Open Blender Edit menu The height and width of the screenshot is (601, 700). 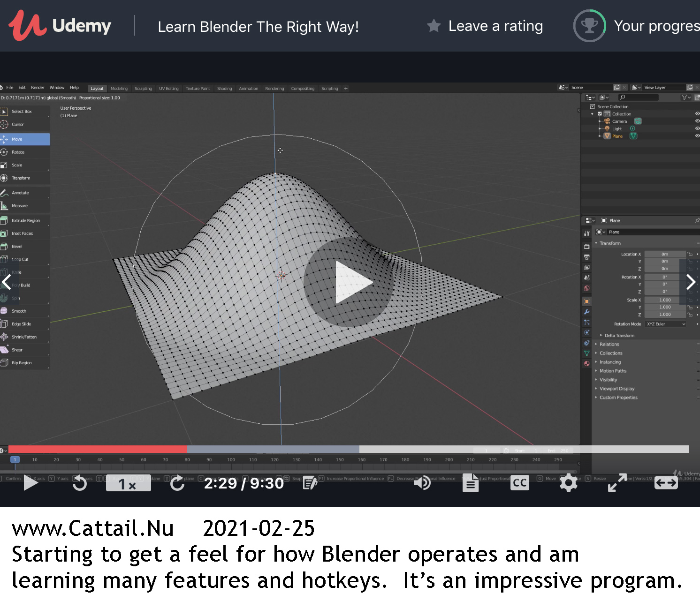[x=22, y=88]
